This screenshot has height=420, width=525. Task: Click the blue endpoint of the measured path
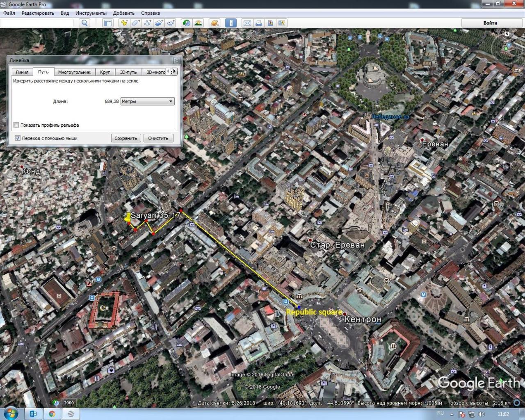coord(299,307)
